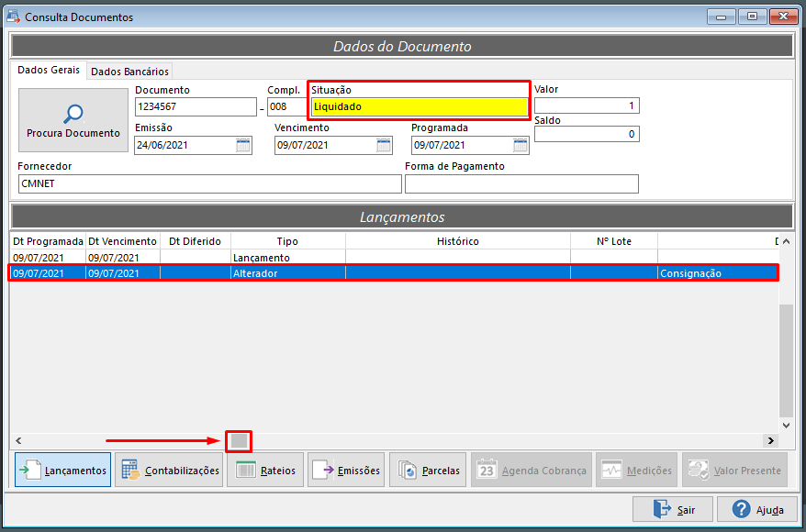Click the disabled Agenda Cobrança button

[532, 470]
